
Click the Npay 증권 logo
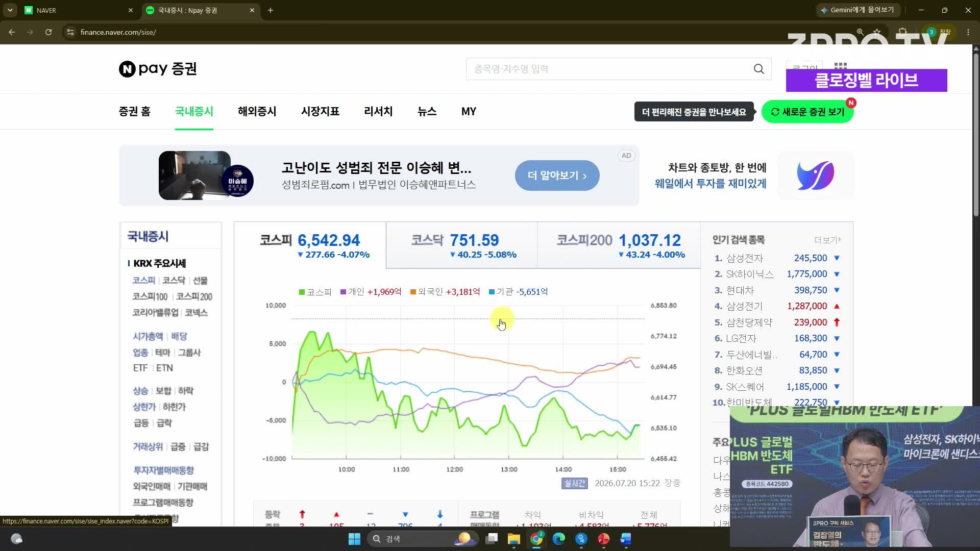coord(158,69)
